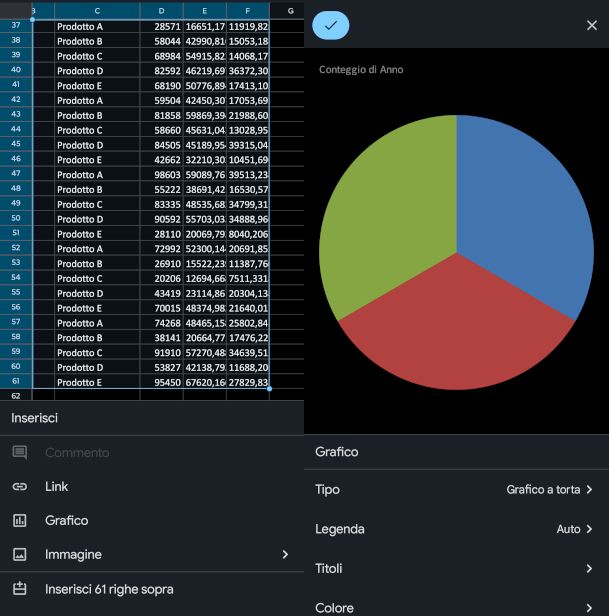This screenshot has width=610, height=616.
Task: Choose Link from the Inserisci menu
Action: pos(152,486)
